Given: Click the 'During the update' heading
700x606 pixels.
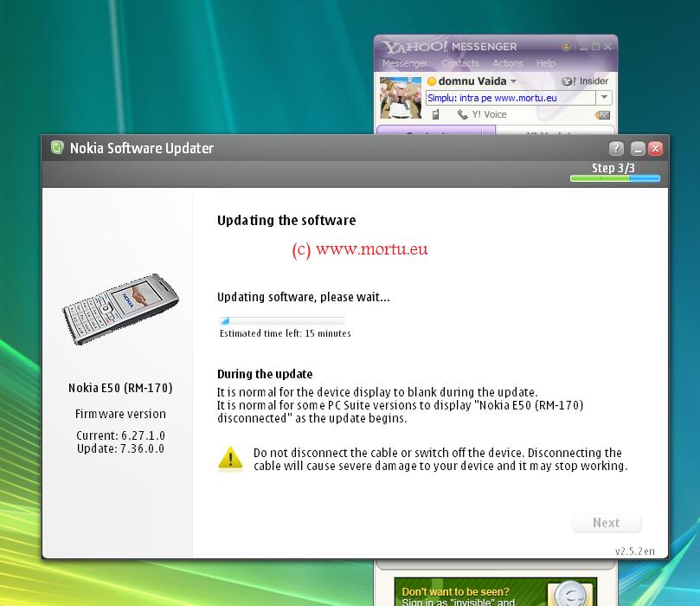Looking at the screenshot, I should tap(265, 374).
